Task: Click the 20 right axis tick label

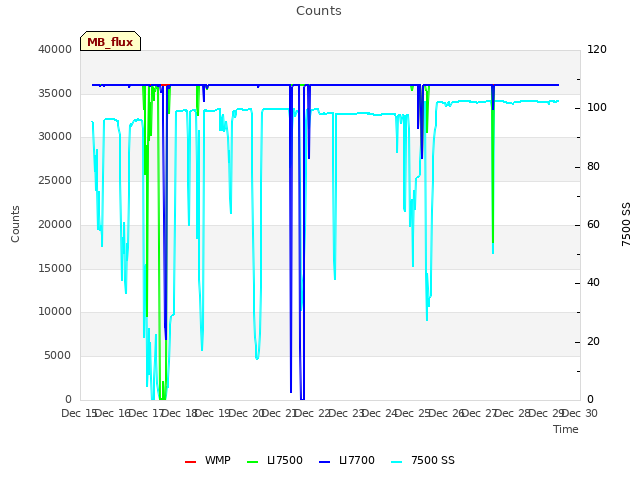Action: point(593,342)
